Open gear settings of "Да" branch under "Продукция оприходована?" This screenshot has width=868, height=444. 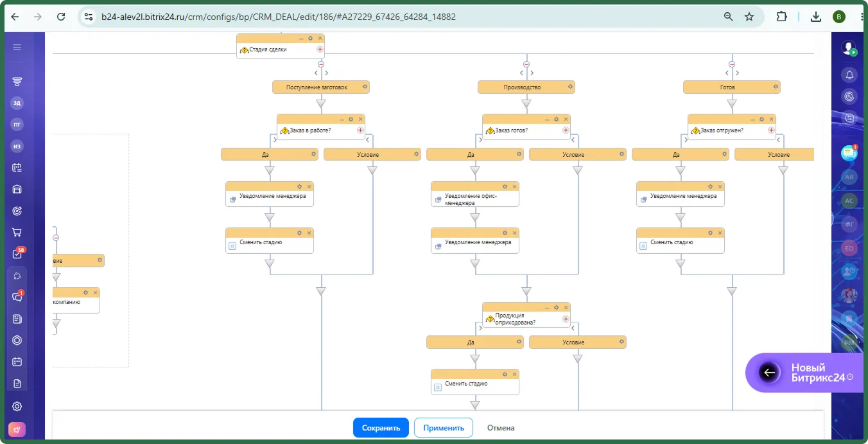click(x=518, y=342)
